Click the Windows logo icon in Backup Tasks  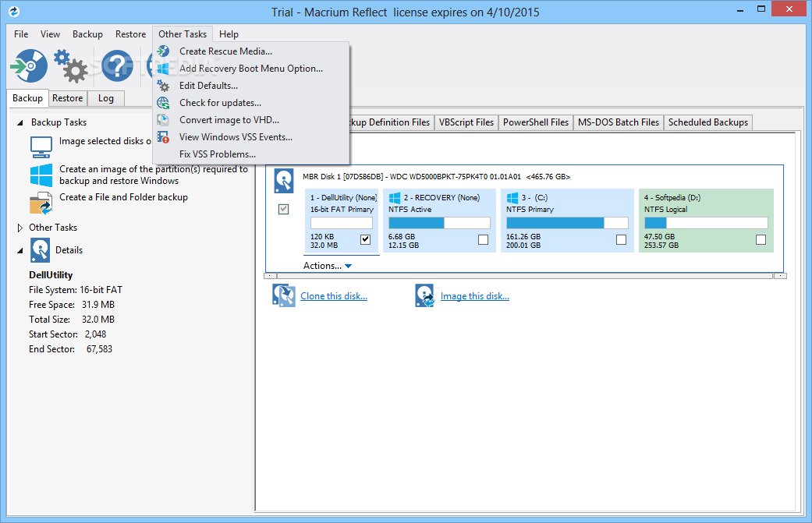point(41,175)
